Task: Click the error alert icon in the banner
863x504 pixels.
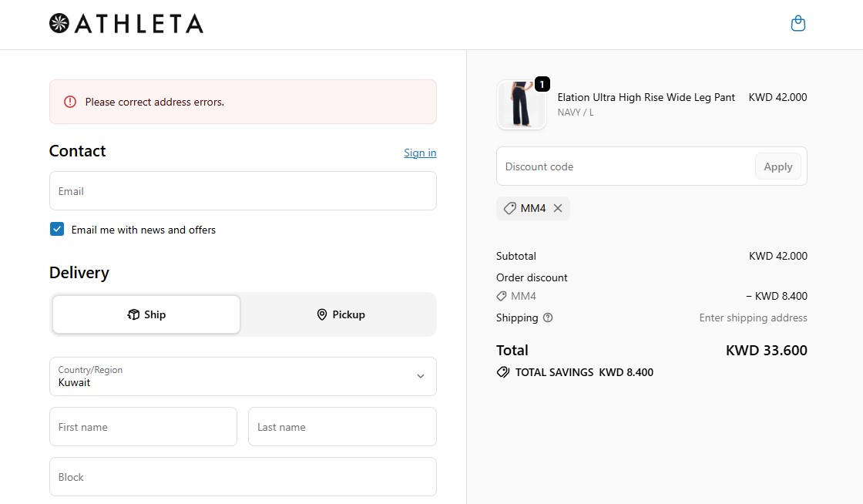Action: [70, 102]
